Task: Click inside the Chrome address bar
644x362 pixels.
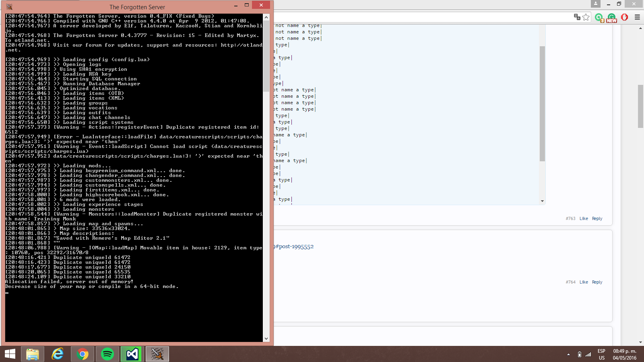Action: pos(423,17)
